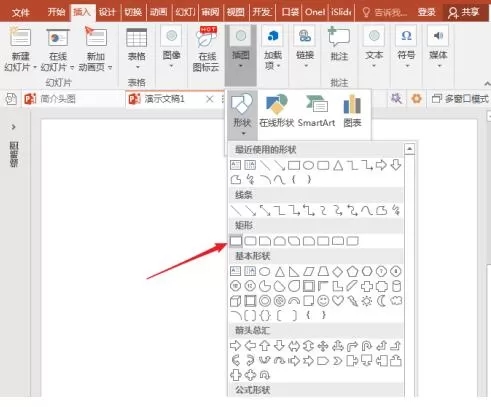Switch to the 视图 ribbon tab
Screen dimensions: 491x407
[236, 12]
